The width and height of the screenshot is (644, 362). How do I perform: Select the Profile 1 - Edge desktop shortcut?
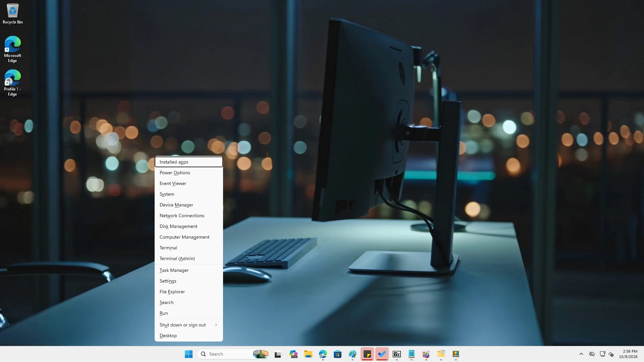pos(13,83)
